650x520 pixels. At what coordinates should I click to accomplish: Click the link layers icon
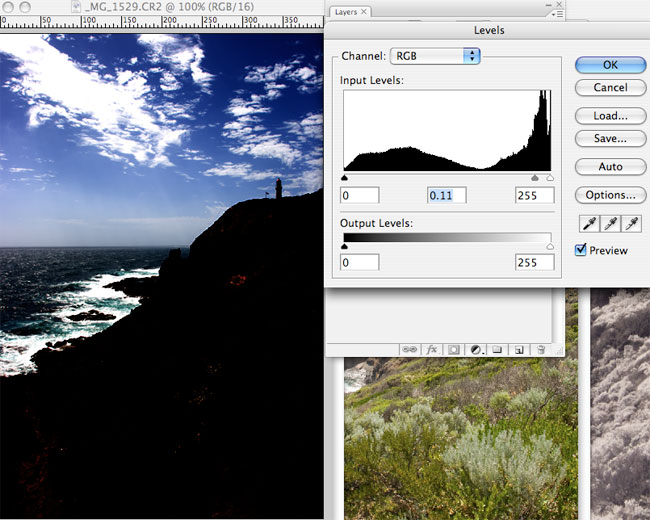pos(409,350)
